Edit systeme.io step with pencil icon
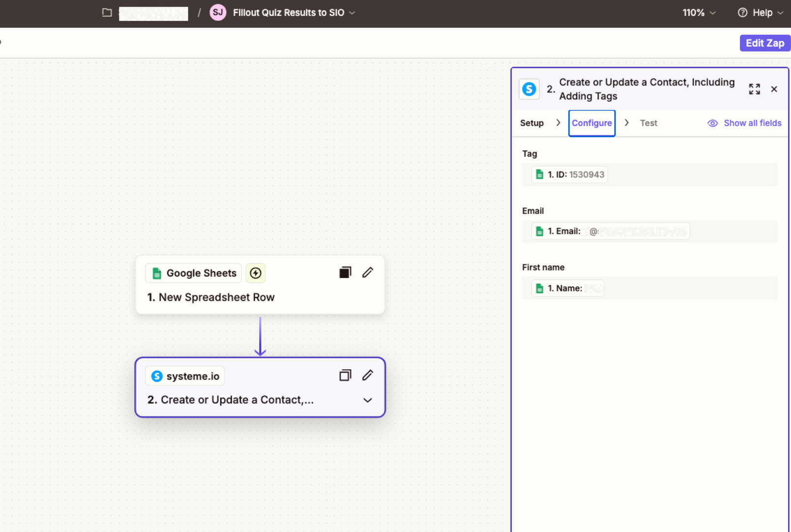791x532 pixels. 368,375
